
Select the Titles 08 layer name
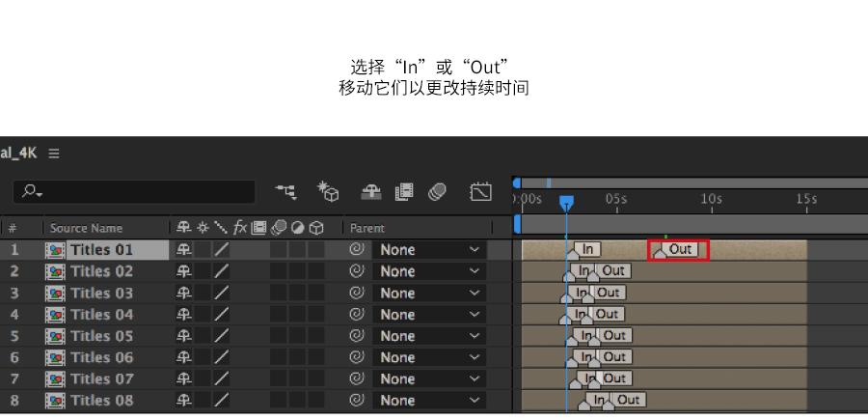tap(101, 401)
